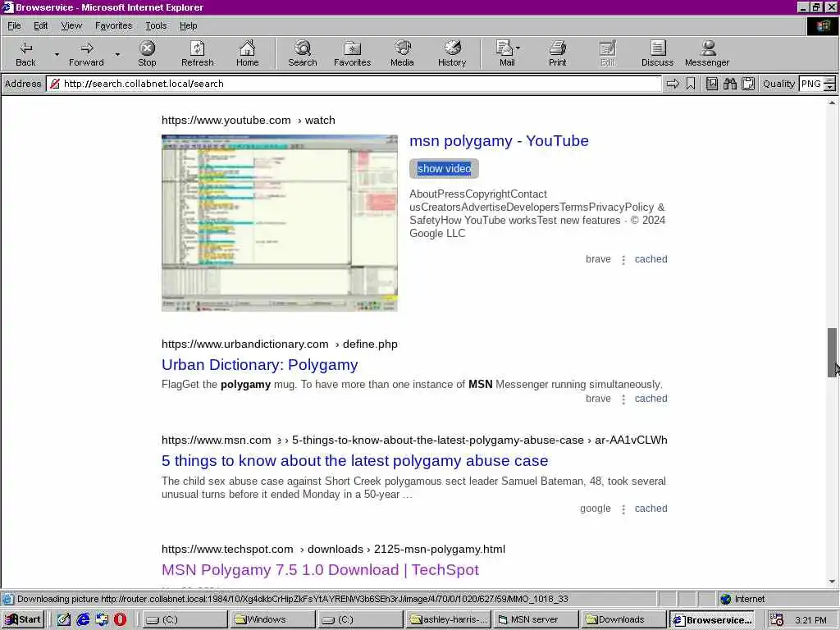Open the View menu
This screenshot has height=630, width=840.
(71, 25)
